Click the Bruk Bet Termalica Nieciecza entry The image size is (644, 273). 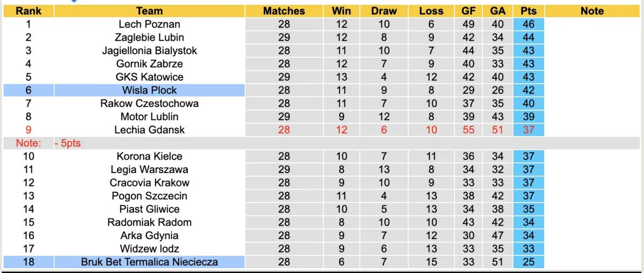tap(149, 262)
